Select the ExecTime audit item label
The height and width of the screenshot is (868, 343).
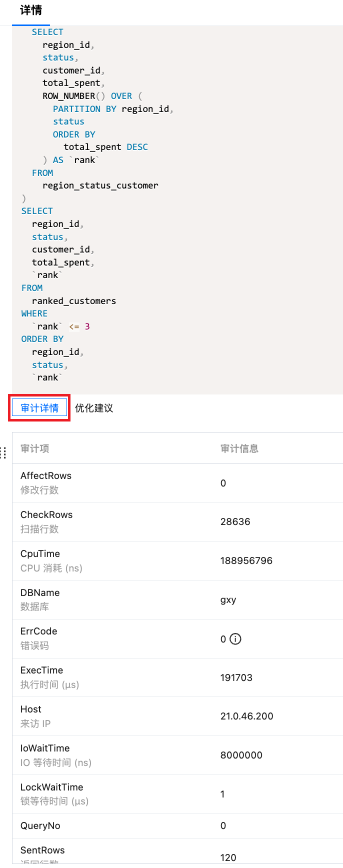point(41,670)
